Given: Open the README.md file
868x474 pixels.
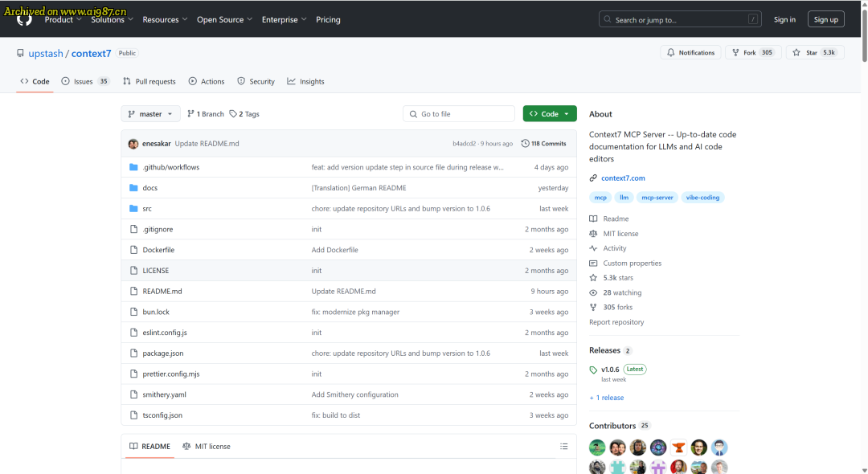Looking at the screenshot, I should 162,292.
